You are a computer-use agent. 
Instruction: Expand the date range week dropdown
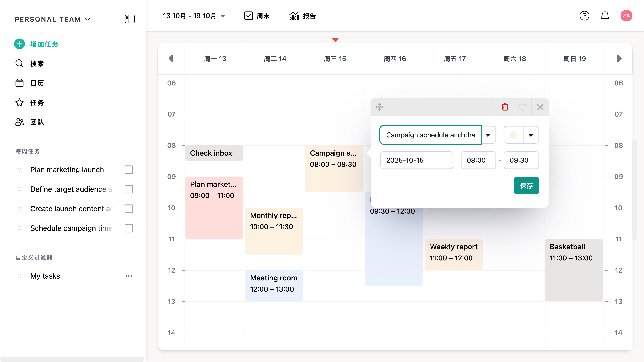(222, 16)
